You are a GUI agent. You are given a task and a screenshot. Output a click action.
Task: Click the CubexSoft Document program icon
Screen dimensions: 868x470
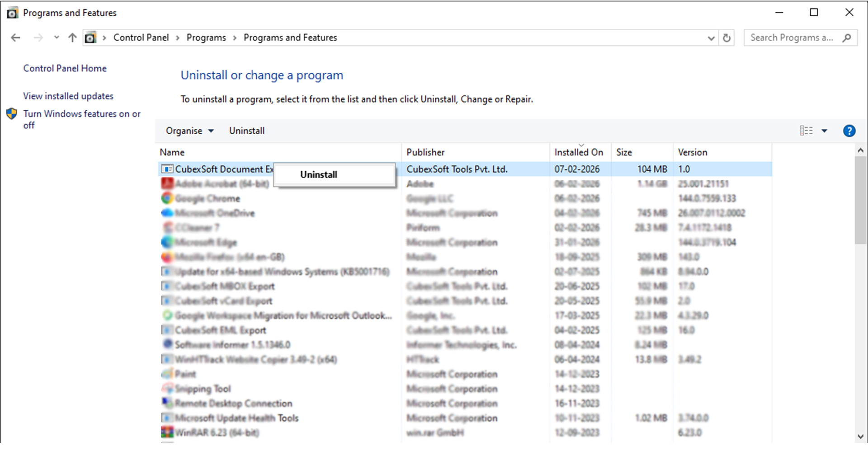pos(167,169)
